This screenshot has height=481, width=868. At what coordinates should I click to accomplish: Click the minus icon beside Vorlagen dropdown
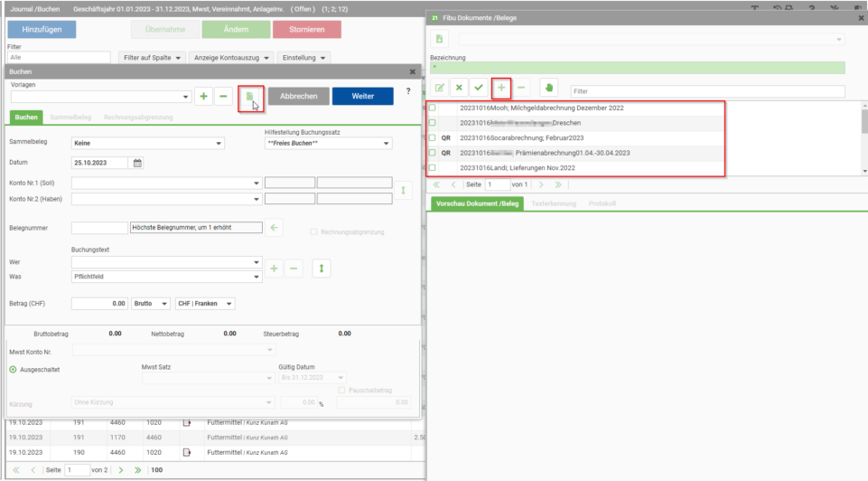[x=223, y=97]
